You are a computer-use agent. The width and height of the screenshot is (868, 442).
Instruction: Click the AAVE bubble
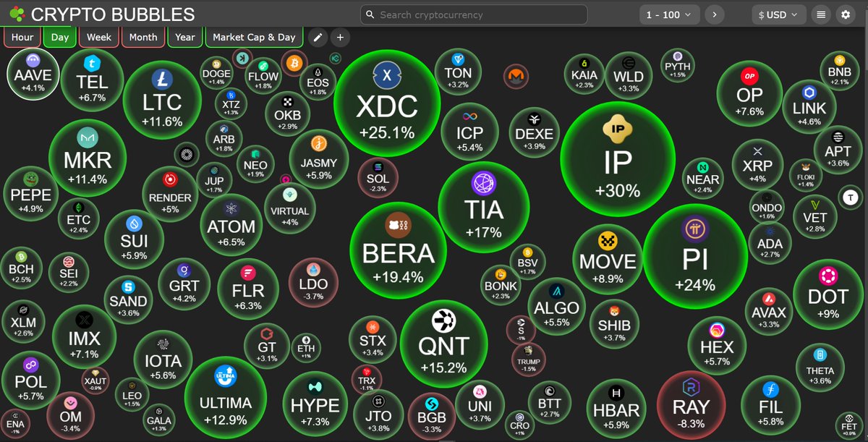click(33, 73)
